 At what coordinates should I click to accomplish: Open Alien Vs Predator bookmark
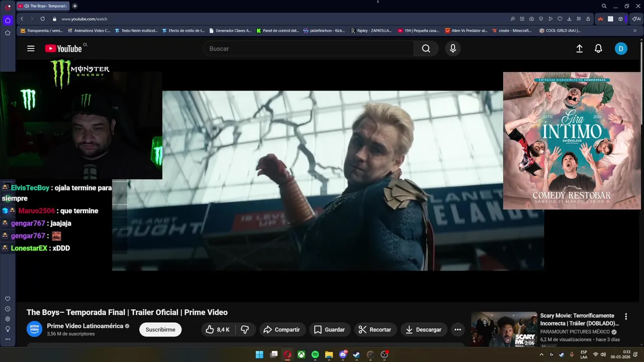(466, 31)
